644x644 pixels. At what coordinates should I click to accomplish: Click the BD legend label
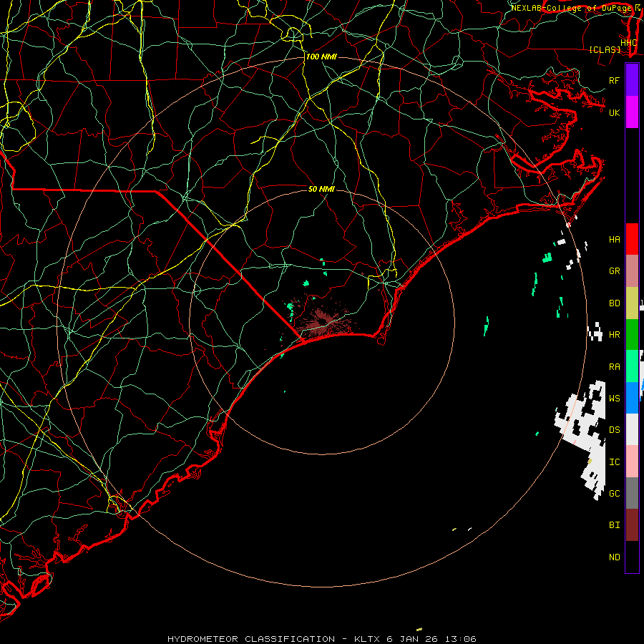click(x=615, y=303)
